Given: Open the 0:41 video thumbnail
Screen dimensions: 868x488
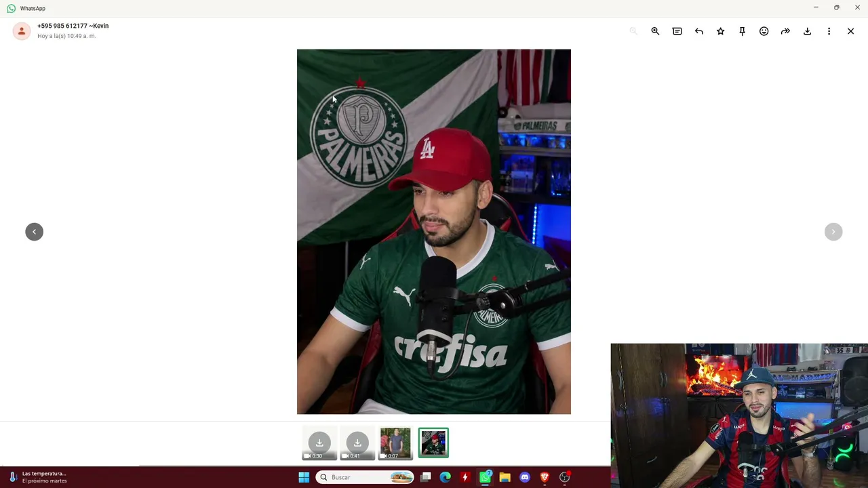Looking at the screenshot, I should coord(357,443).
